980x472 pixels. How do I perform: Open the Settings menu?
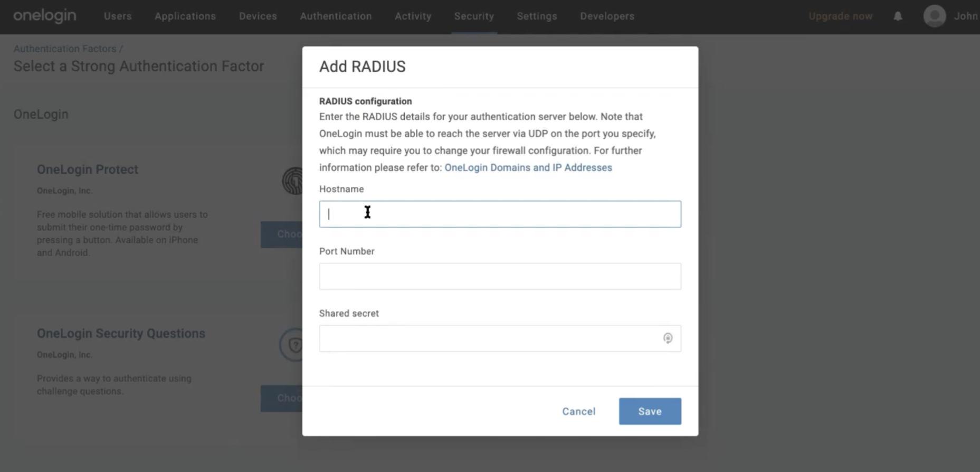coord(537,16)
